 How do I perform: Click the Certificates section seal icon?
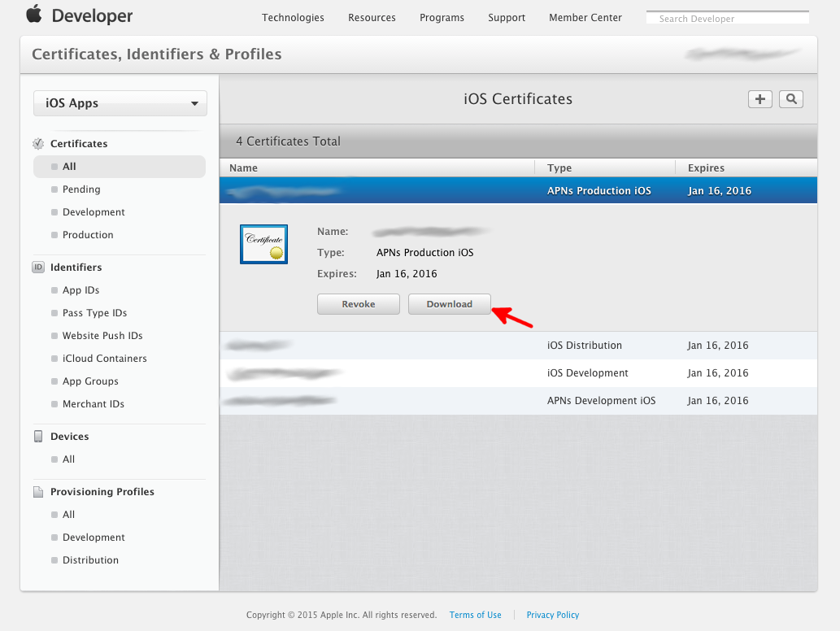tap(38, 144)
